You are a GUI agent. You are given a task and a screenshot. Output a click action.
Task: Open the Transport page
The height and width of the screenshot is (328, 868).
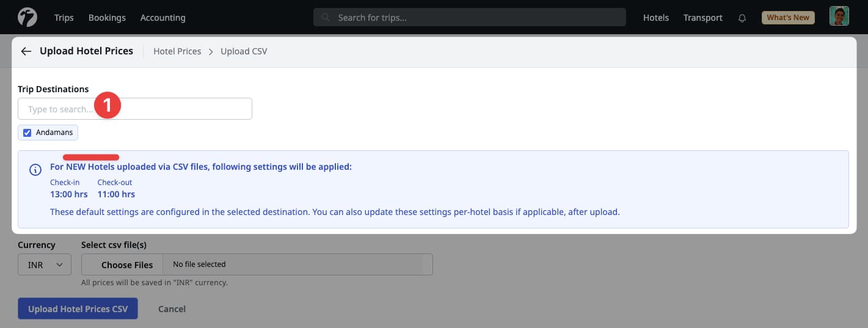coord(702,18)
